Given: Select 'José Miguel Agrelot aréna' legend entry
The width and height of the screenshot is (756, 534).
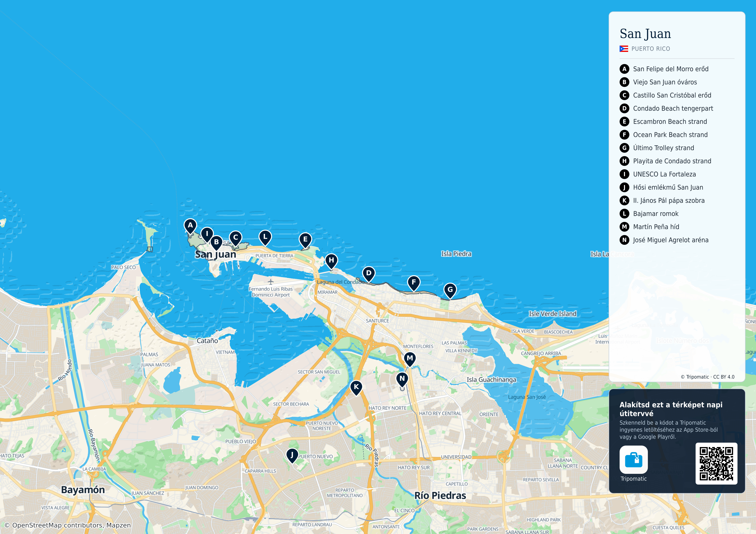Looking at the screenshot, I should pos(671,240).
